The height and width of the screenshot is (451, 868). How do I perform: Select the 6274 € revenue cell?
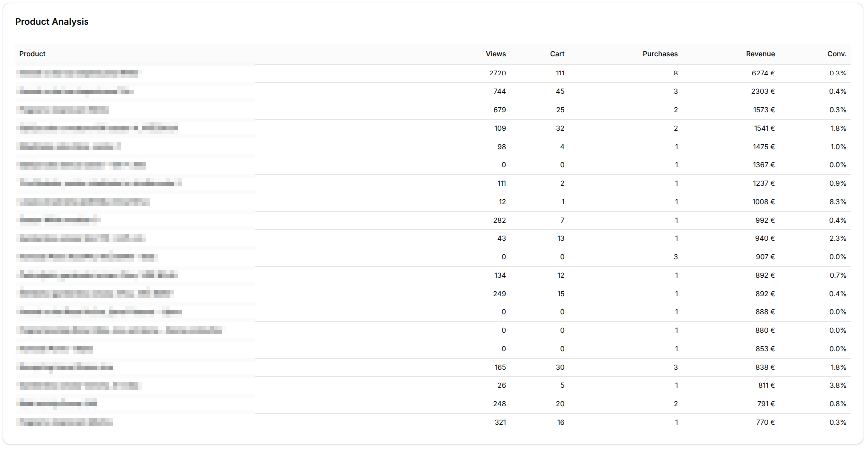point(763,73)
